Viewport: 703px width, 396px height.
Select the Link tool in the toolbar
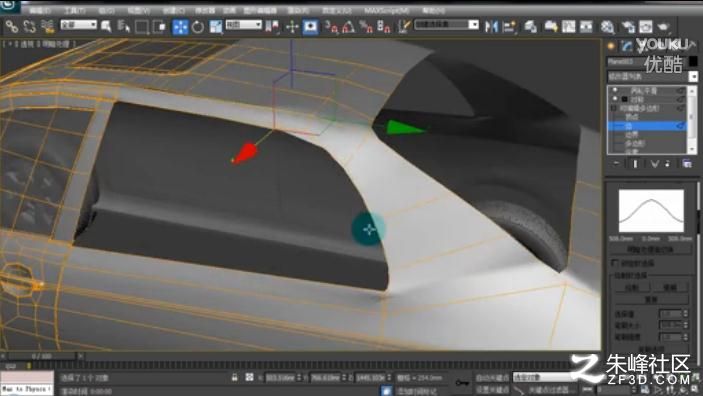pyautogui.click(x=12, y=27)
